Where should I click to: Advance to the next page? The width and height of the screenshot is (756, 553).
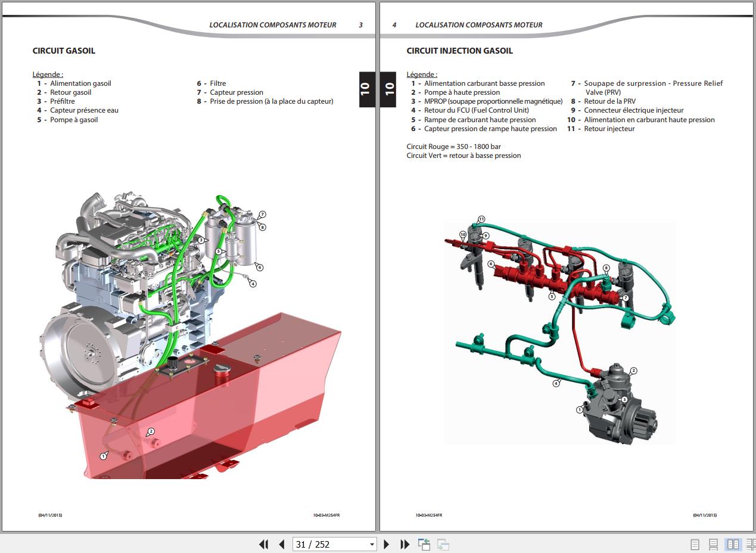[387, 544]
